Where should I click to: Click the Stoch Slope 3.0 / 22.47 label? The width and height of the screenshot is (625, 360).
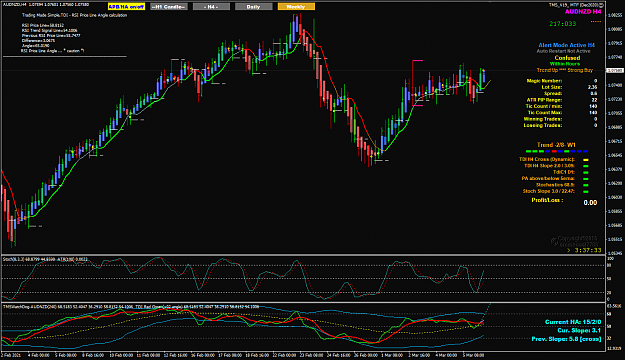548,191
